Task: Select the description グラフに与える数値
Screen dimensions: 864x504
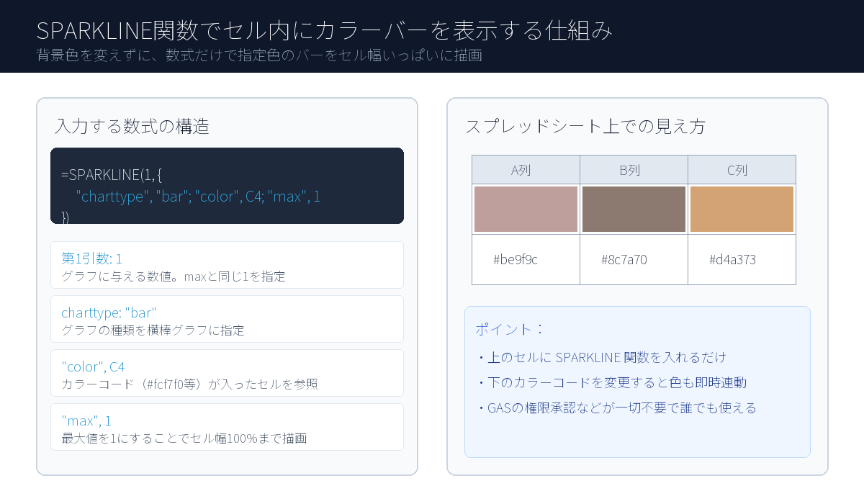Action: coord(174,276)
